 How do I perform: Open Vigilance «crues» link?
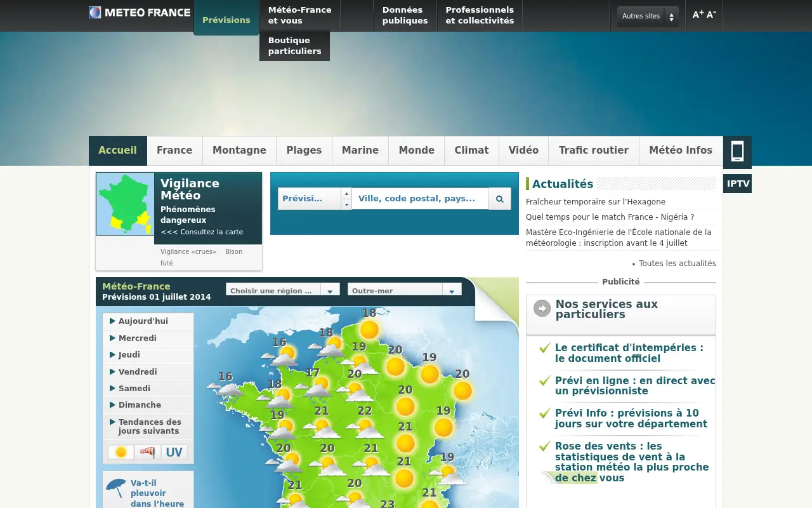[188, 251]
